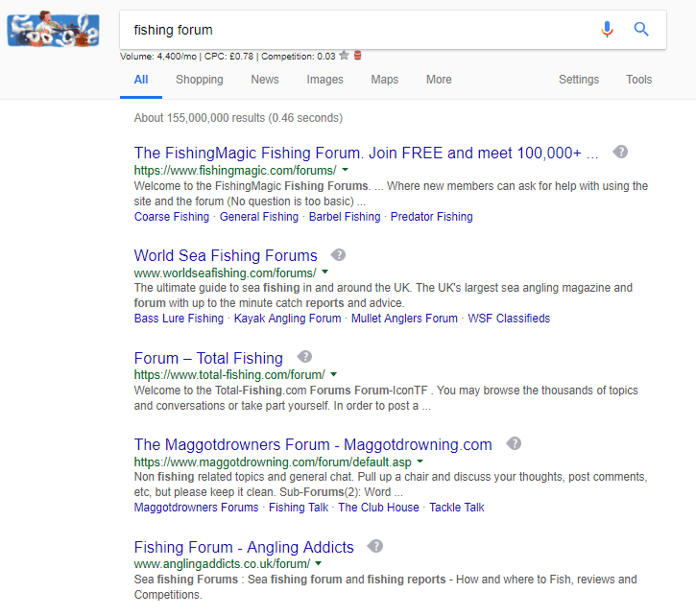Click the 'Competition: 0.03' keyword stat
This screenshot has height=616, width=696.
pyautogui.click(x=299, y=57)
